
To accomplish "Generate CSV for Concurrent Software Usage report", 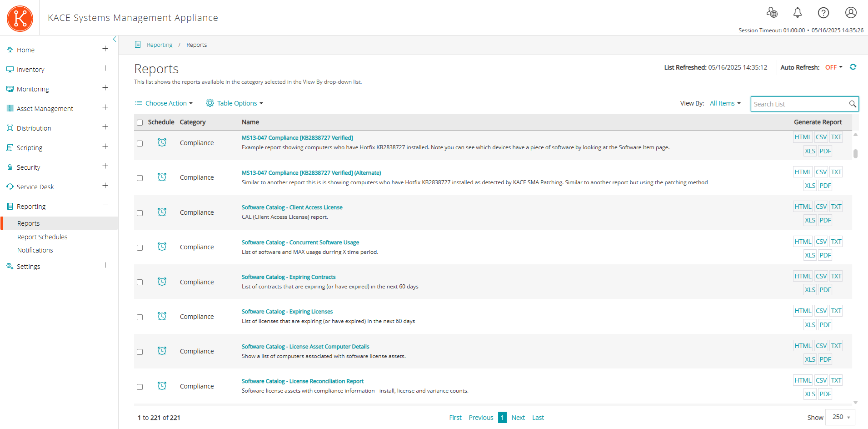I will pos(821,242).
